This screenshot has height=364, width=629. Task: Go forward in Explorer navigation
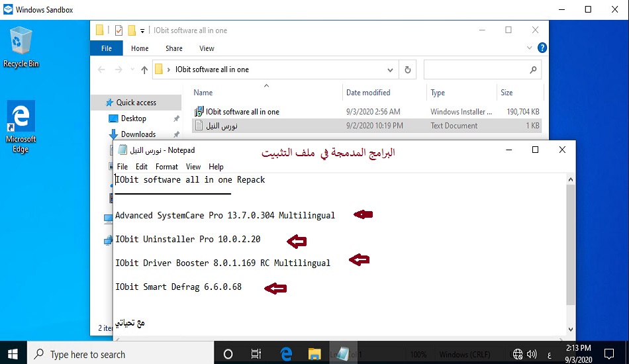coord(119,69)
